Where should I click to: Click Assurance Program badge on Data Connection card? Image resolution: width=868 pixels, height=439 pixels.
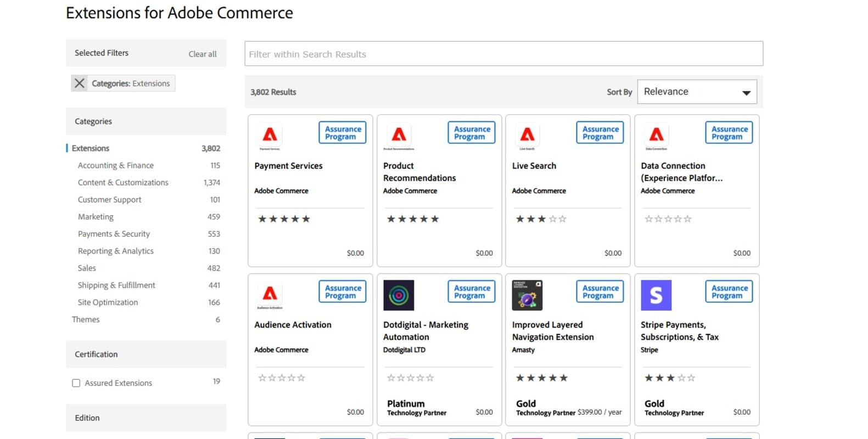coord(729,133)
